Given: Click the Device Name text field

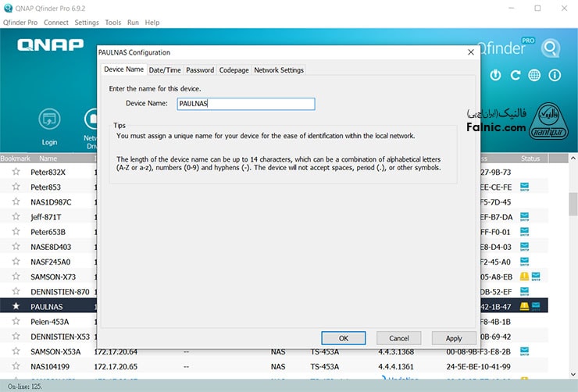Looking at the screenshot, I should click(x=245, y=104).
